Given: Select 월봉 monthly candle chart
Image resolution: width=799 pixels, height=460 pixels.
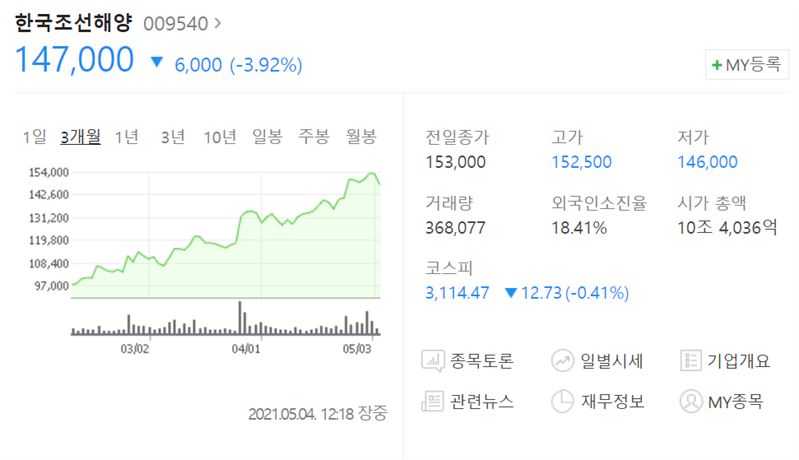Looking at the screenshot, I should pos(360,137).
